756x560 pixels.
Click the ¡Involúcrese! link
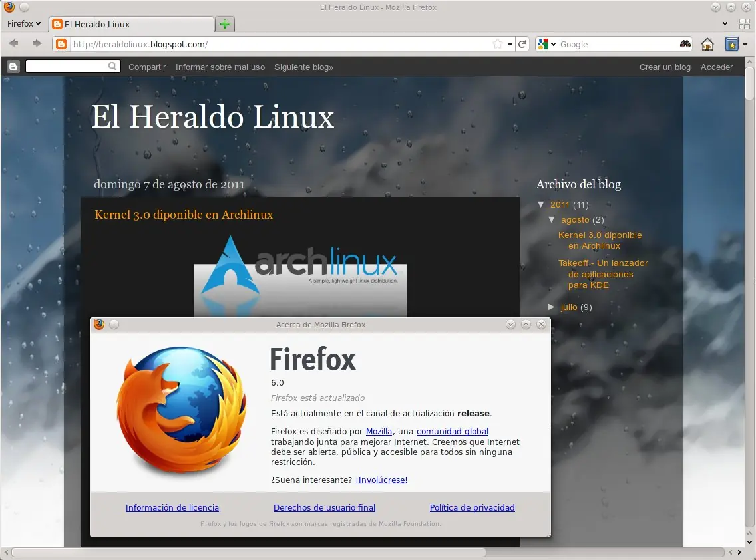click(381, 480)
